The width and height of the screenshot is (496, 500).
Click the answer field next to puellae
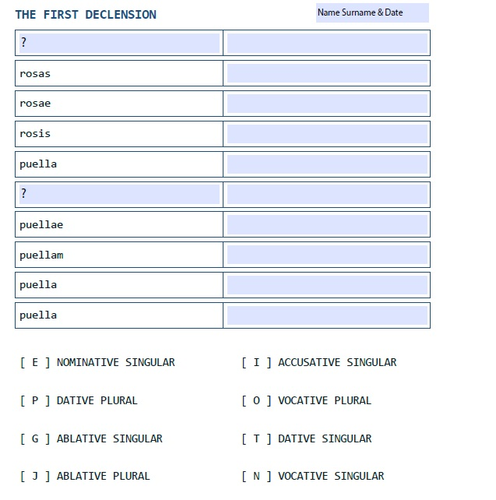[x=327, y=225]
